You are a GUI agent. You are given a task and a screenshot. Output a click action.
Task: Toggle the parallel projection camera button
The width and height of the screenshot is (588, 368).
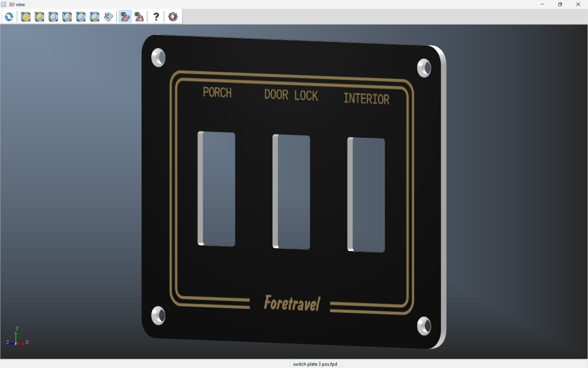point(125,17)
